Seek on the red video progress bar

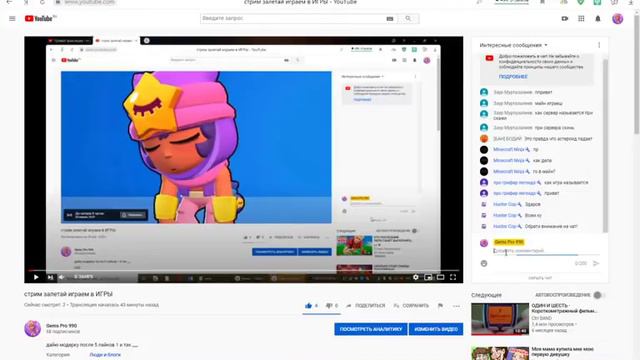(x=244, y=270)
